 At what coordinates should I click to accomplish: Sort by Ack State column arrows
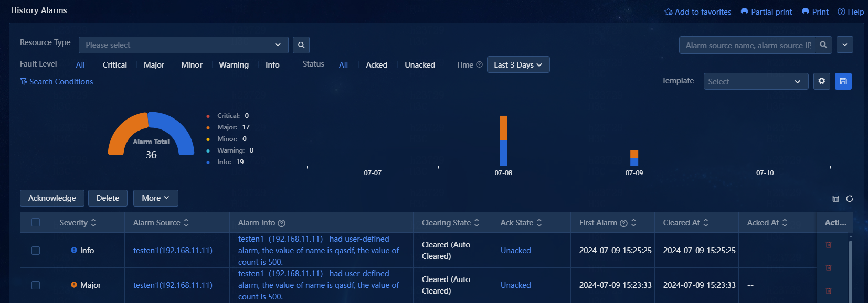pos(539,223)
